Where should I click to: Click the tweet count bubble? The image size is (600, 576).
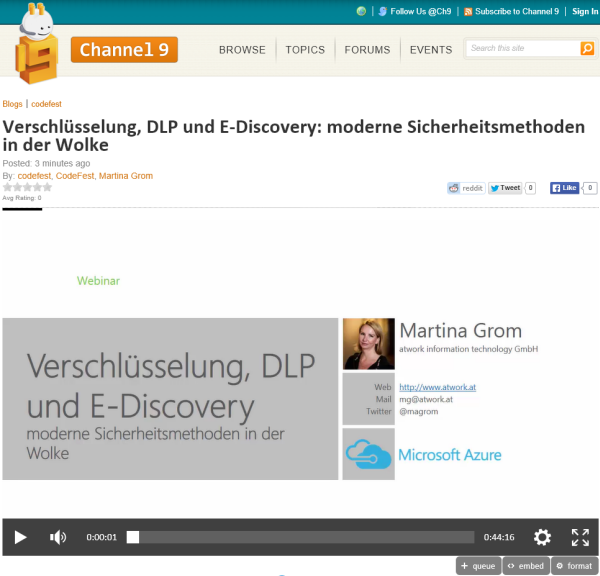click(530, 188)
